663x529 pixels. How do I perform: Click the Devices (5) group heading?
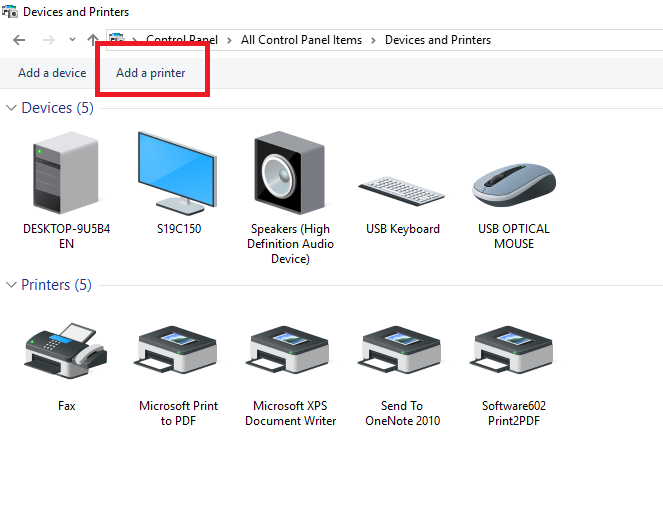(58, 108)
